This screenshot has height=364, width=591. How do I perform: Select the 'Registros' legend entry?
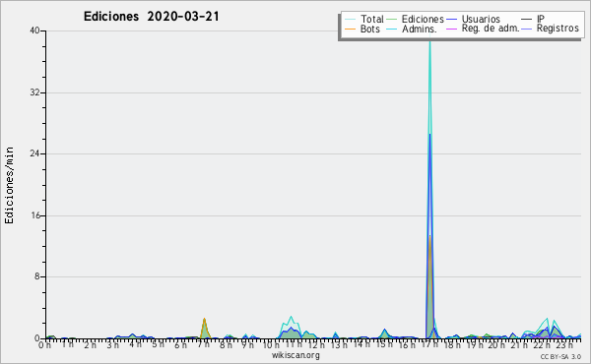(551, 29)
